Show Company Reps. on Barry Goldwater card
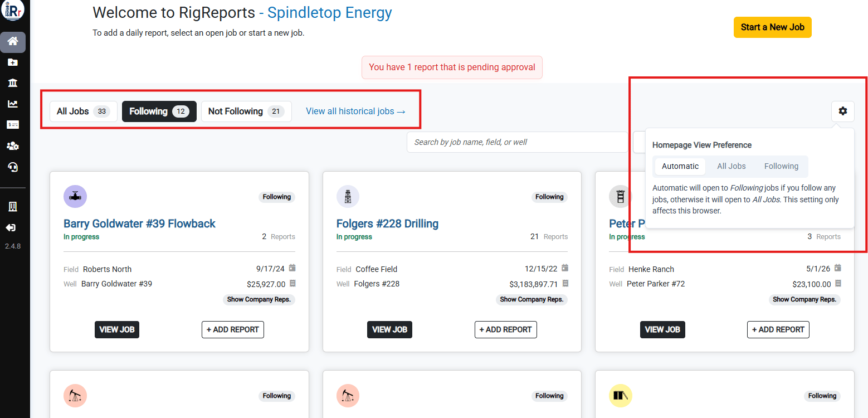 [x=259, y=299]
